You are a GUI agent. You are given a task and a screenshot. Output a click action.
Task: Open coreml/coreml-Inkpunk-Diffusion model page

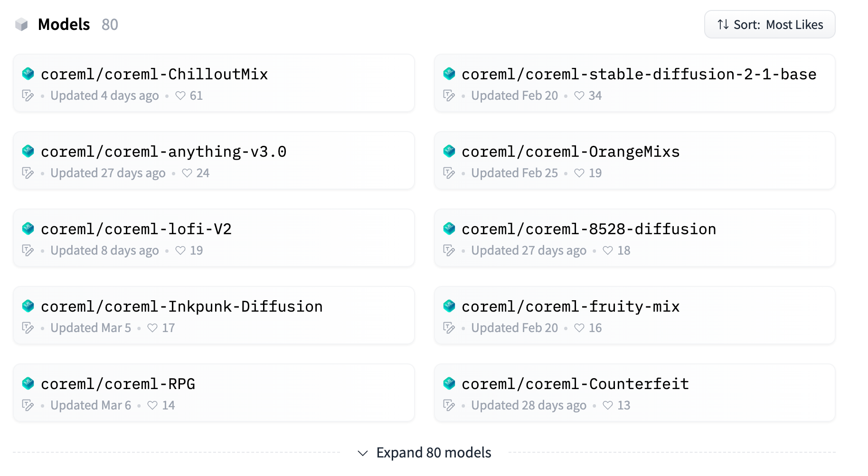(x=181, y=306)
